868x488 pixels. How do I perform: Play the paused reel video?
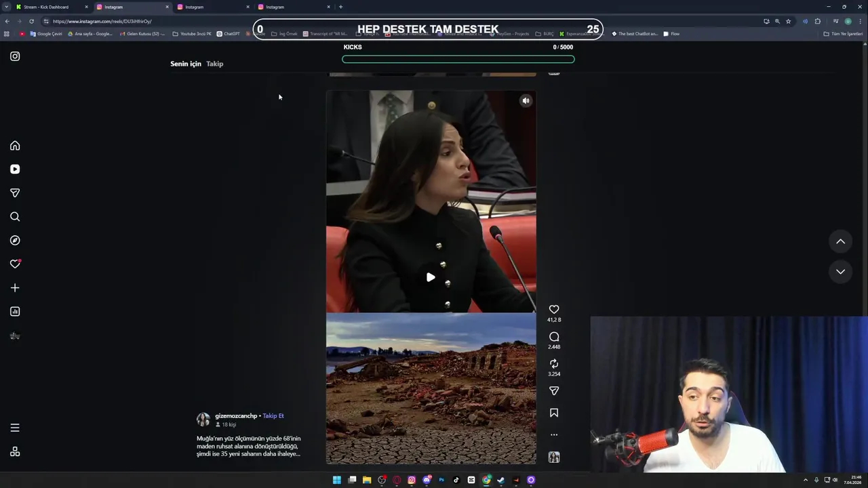click(x=431, y=277)
